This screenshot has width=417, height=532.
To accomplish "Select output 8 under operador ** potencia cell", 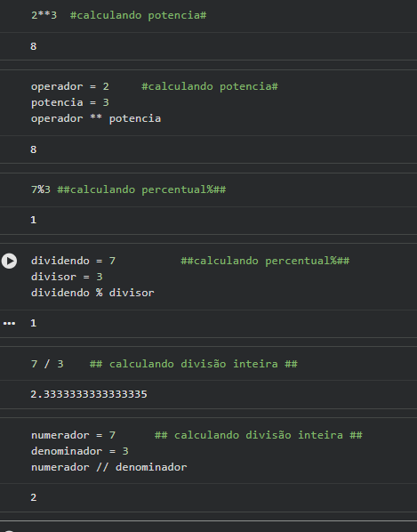I will point(33,149).
